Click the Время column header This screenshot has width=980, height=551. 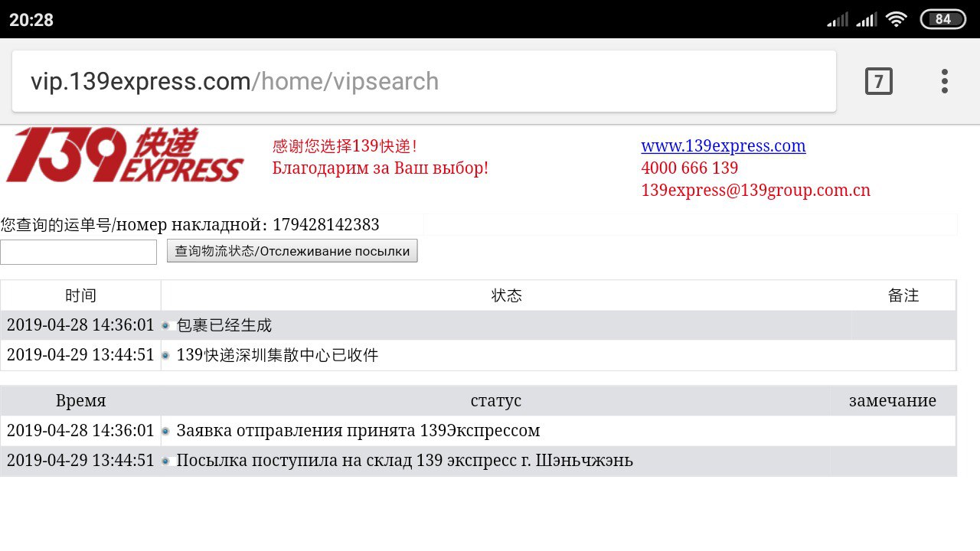(80, 400)
